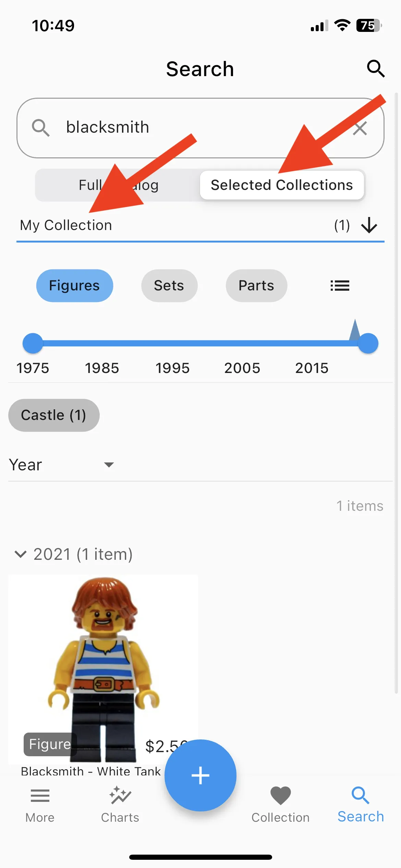Switch to Selected Collections tab
The width and height of the screenshot is (401, 868).
pos(282,185)
